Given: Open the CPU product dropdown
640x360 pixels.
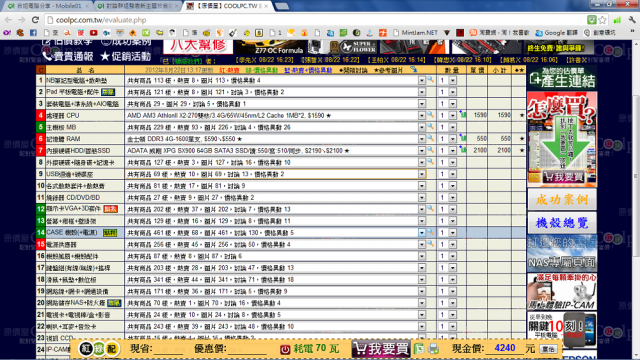Looking at the screenshot, I should (x=422, y=116).
